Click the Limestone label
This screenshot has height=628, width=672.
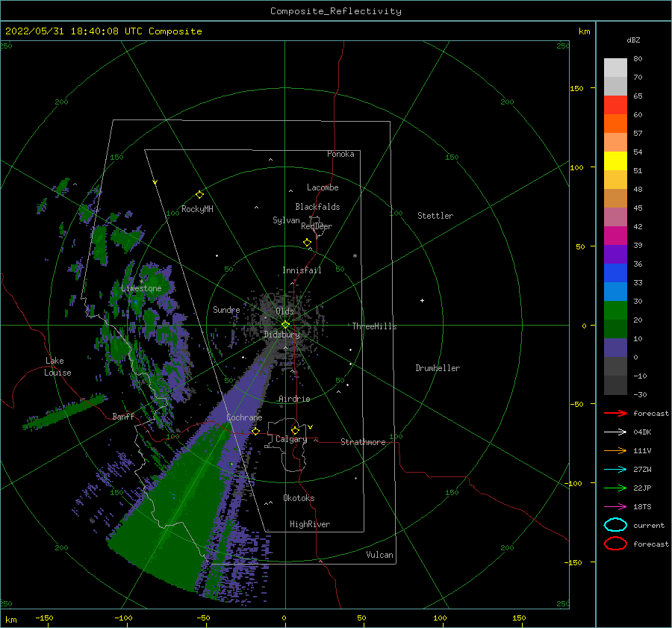(x=141, y=288)
